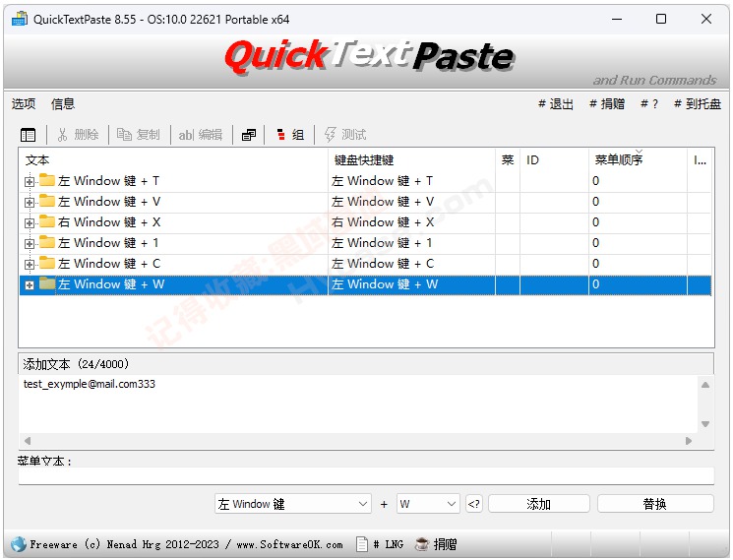Viewport: 733px width, 560px height.
Task: Sort by the ID column header
Action: pyautogui.click(x=554, y=159)
